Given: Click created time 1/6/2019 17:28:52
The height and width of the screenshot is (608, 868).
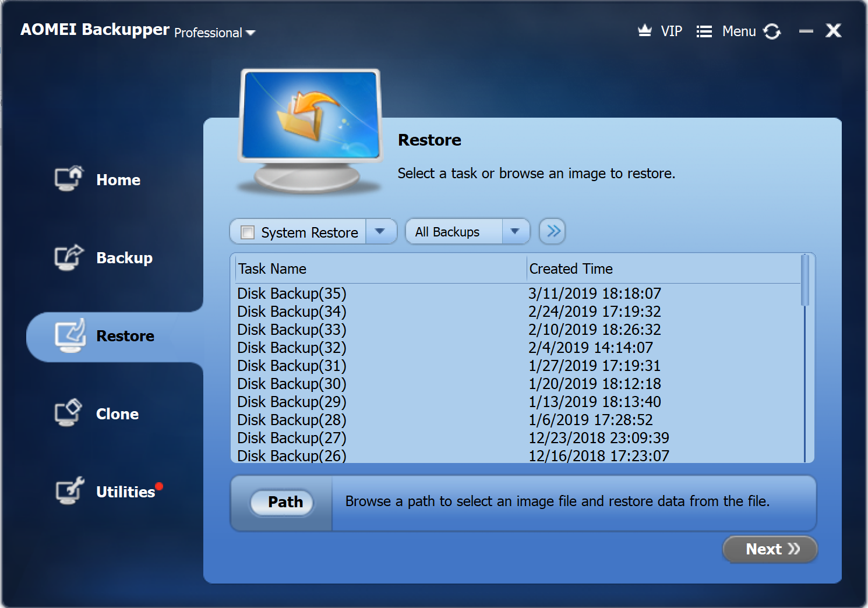Looking at the screenshot, I should pos(591,420).
